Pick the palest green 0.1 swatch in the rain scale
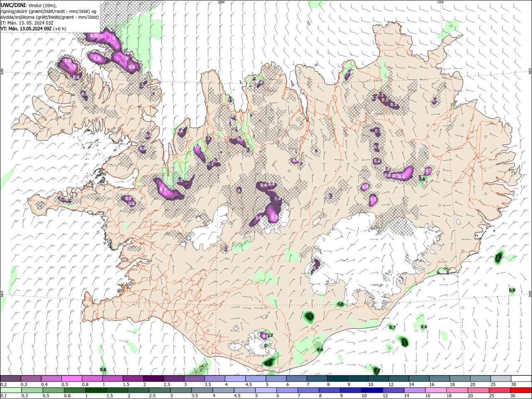532x399 pixels. pyautogui.click(x=11, y=390)
